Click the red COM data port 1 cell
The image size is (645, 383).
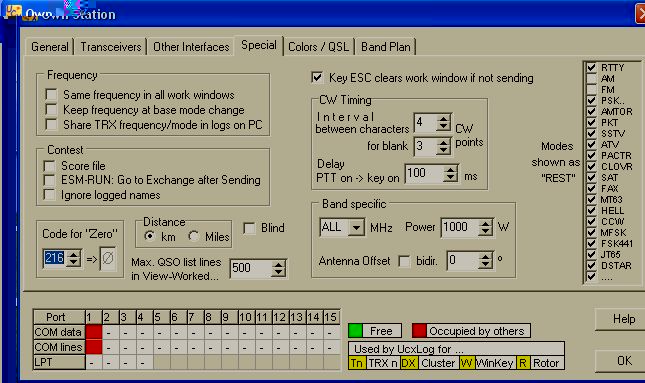[94, 332]
